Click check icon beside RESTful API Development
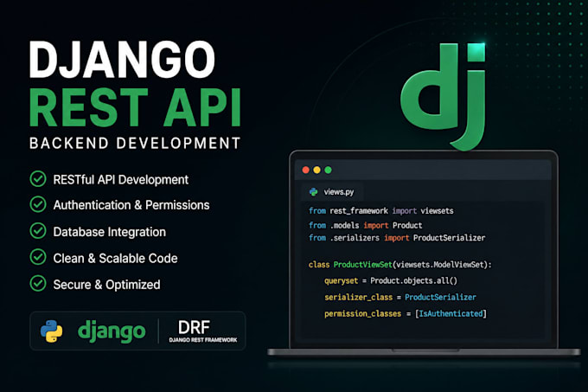This screenshot has width=588, height=392. [x=38, y=179]
